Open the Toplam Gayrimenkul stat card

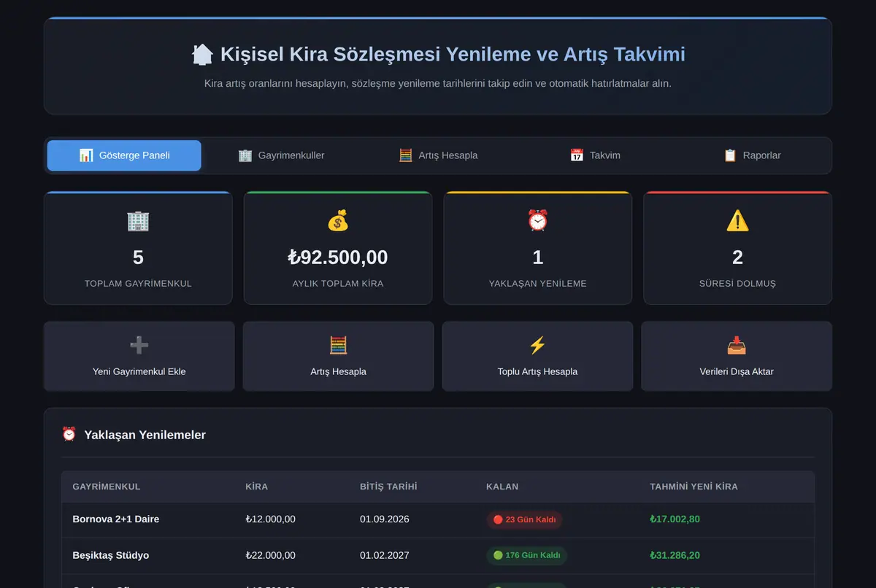138,248
